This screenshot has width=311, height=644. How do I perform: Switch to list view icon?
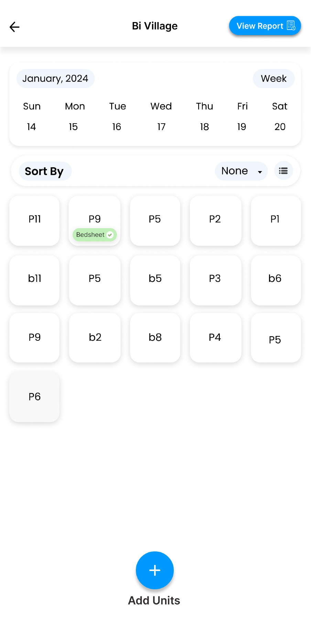pyautogui.click(x=283, y=171)
